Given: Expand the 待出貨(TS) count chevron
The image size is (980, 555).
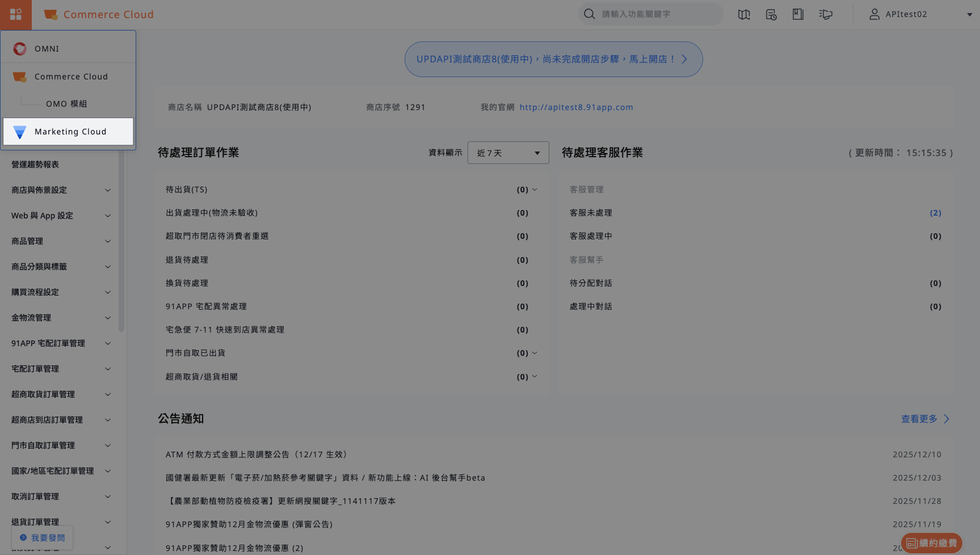Looking at the screenshot, I should coord(535,190).
